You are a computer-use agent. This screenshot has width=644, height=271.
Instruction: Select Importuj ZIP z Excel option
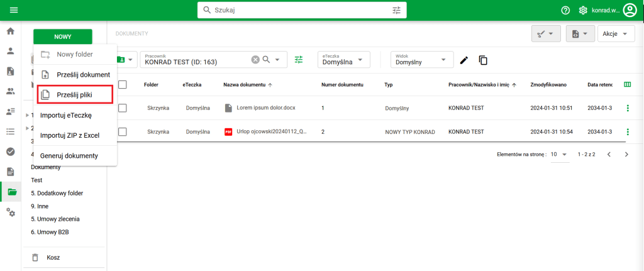coord(70,135)
